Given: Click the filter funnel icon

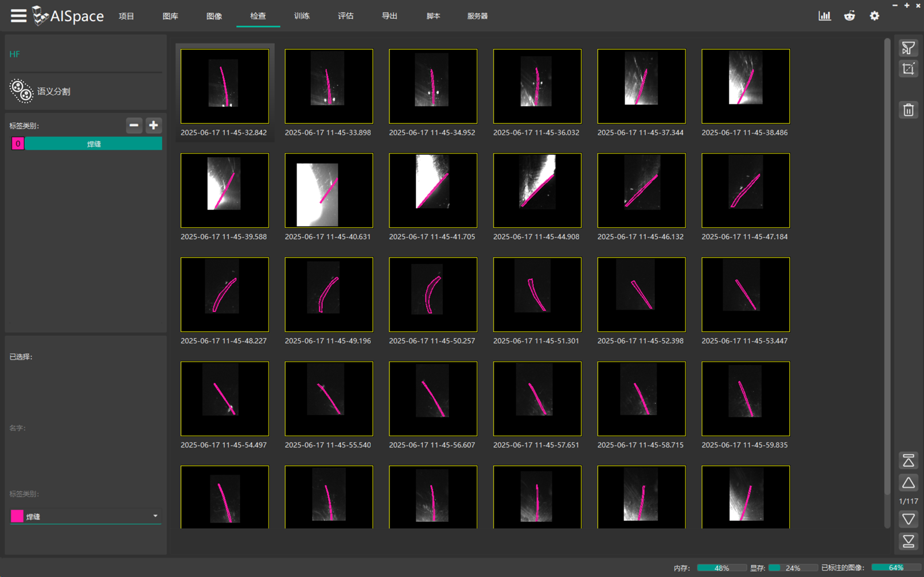Looking at the screenshot, I should tap(908, 48).
